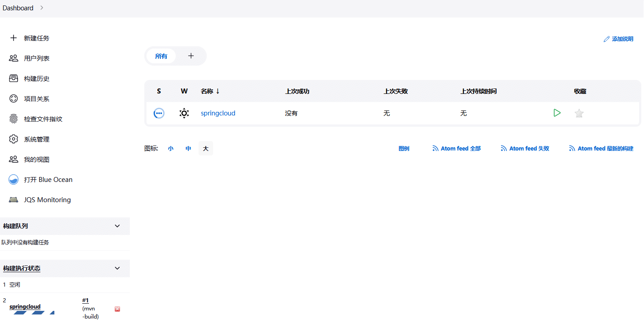Open 我的视图 in the sidebar
The image size is (644, 323).
pyautogui.click(x=37, y=159)
